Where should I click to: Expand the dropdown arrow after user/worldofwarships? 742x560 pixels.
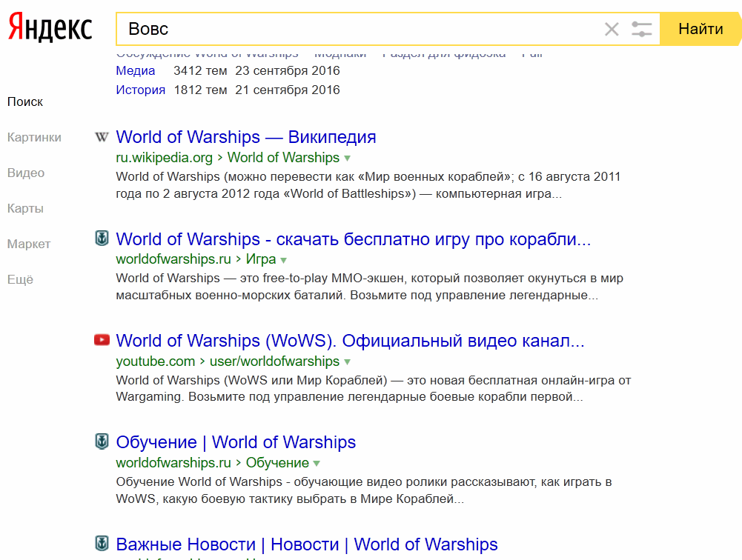(348, 361)
